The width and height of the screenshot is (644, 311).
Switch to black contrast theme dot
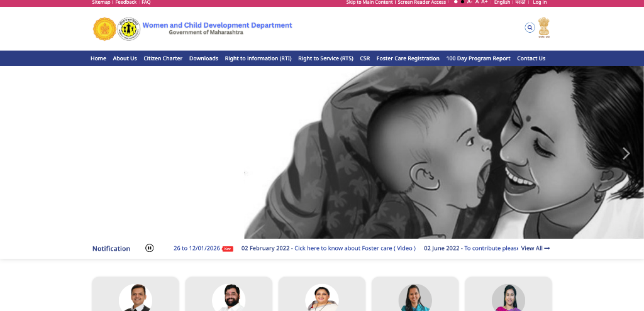coord(462,2)
